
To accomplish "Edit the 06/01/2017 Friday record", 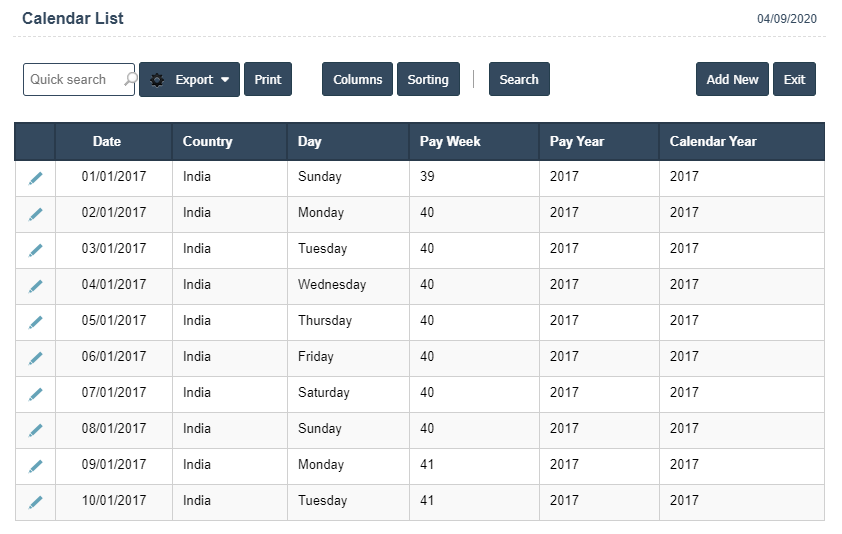I will (x=35, y=358).
